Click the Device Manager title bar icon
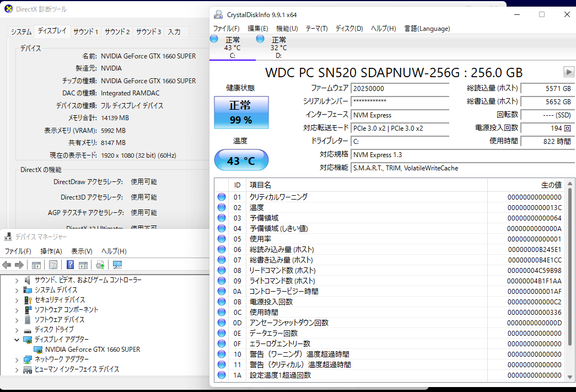The height and width of the screenshot is (392, 576). tap(8, 237)
